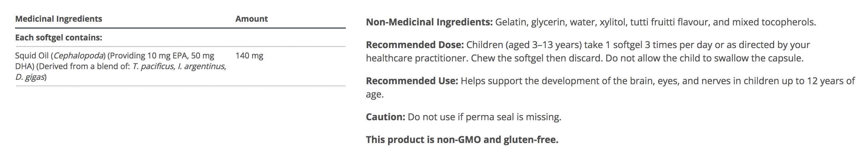Click the non-GMO and gluten-free statement
Viewport: 868px width, 157px height.
(462, 140)
